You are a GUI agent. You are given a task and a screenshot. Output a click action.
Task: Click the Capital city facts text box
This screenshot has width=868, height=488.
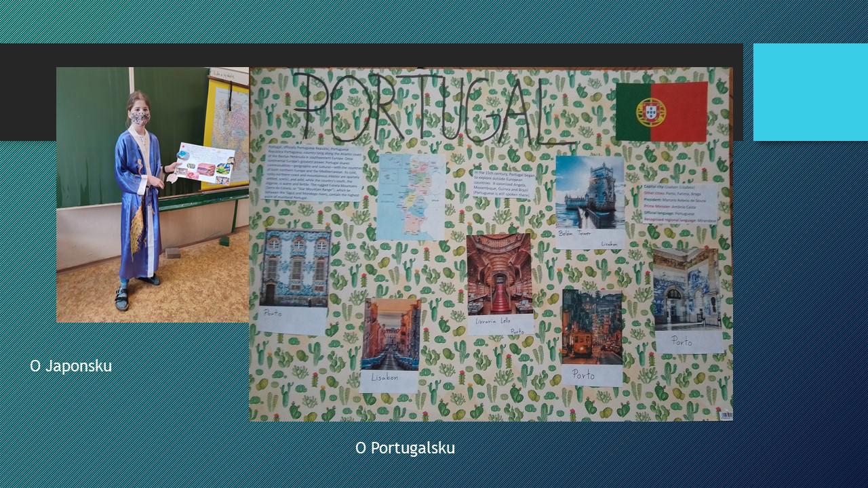(x=680, y=203)
